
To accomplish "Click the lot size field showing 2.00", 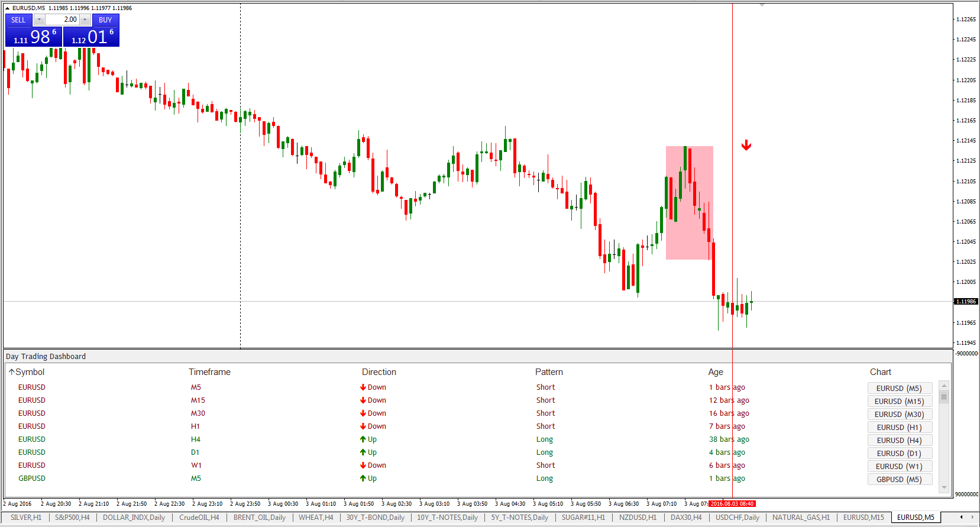I will point(63,20).
